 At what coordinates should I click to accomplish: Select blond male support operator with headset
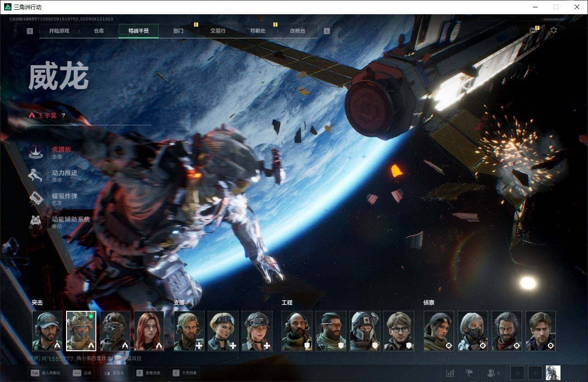pos(189,331)
